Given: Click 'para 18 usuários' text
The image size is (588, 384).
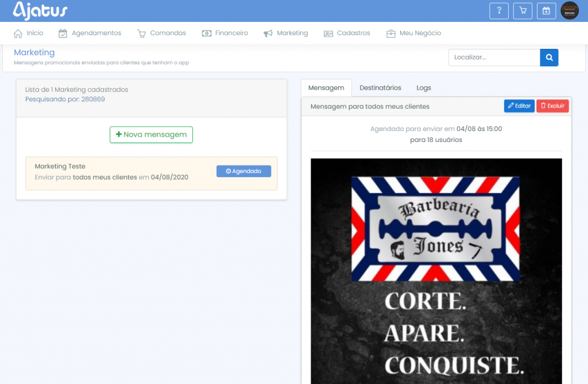Looking at the screenshot, I should pos(436,140).
